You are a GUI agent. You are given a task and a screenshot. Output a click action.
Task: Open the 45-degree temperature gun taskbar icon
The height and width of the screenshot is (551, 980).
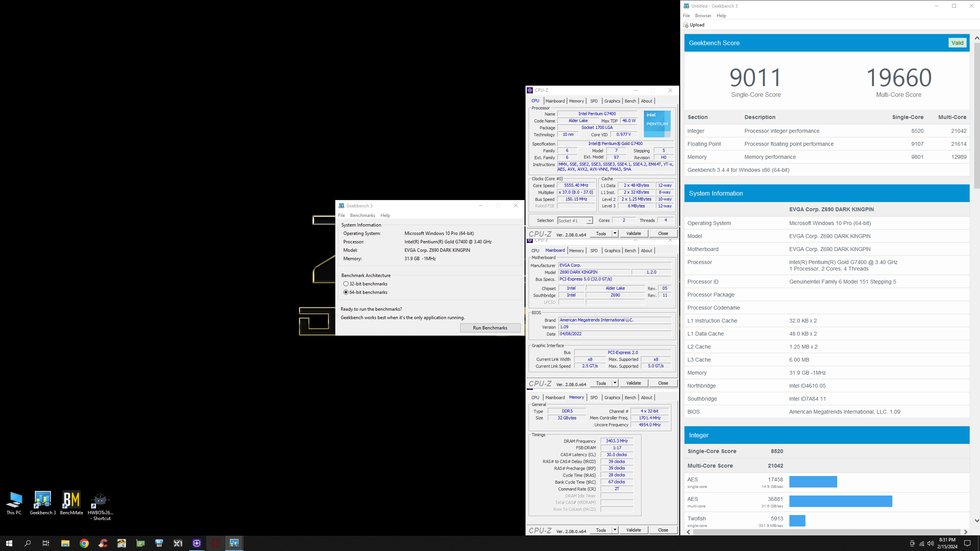pos(122,543)
